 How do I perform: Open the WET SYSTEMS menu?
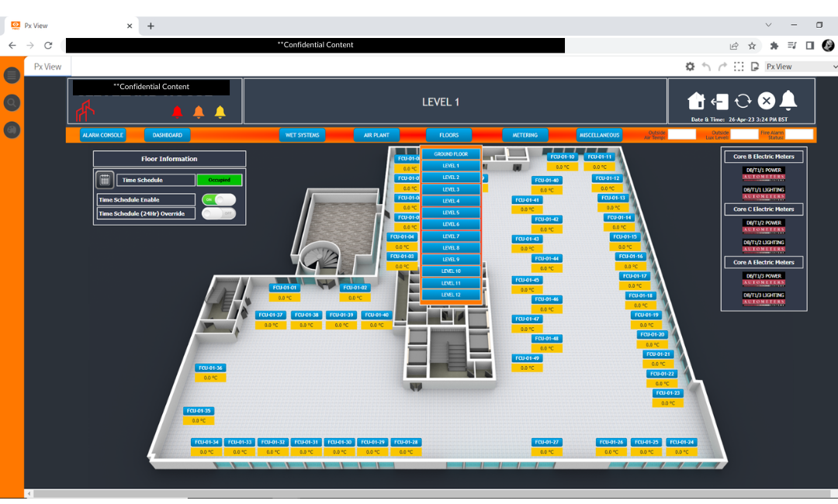pos(302,134)
